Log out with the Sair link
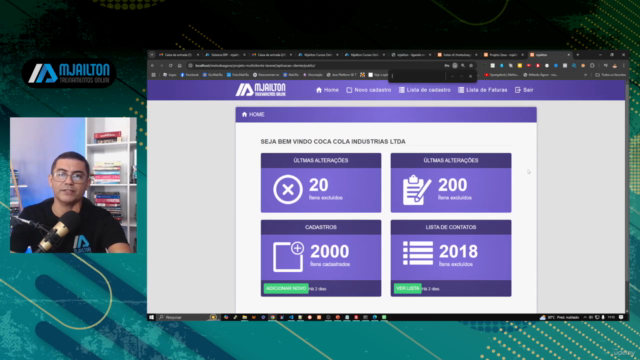This screenshot has height=360, width=640. (524, 90)
